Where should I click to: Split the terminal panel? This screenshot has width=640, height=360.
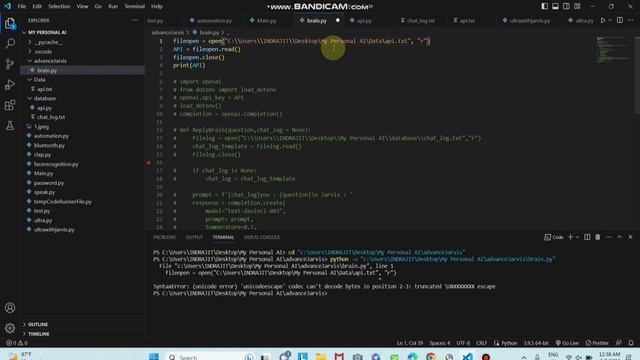coord(587,237)
